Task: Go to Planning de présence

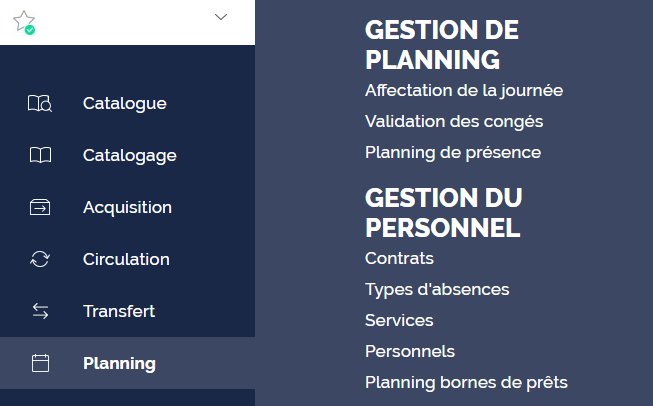Action: (x=453, y=152)
